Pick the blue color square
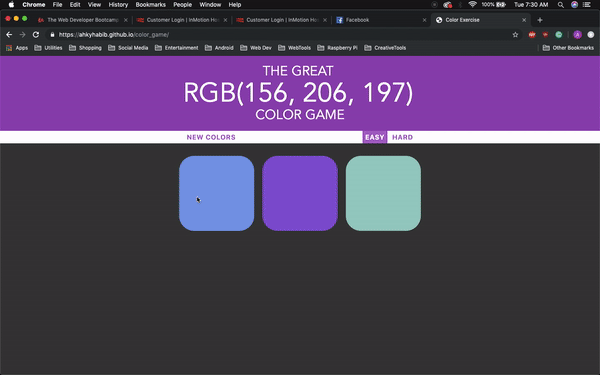Image resolution: width=600 pixels, height=375 pixels. pos(217,193)
